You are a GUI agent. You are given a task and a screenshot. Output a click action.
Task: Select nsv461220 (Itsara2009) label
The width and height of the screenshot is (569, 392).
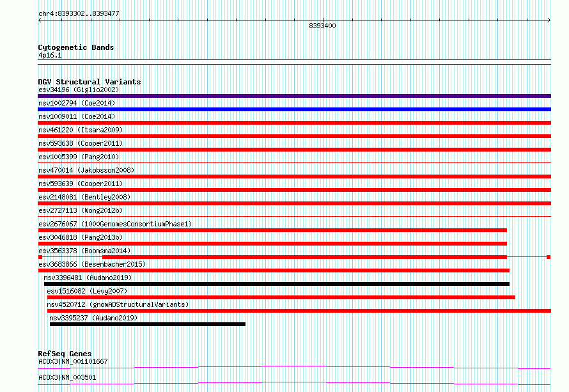[81, 130]
